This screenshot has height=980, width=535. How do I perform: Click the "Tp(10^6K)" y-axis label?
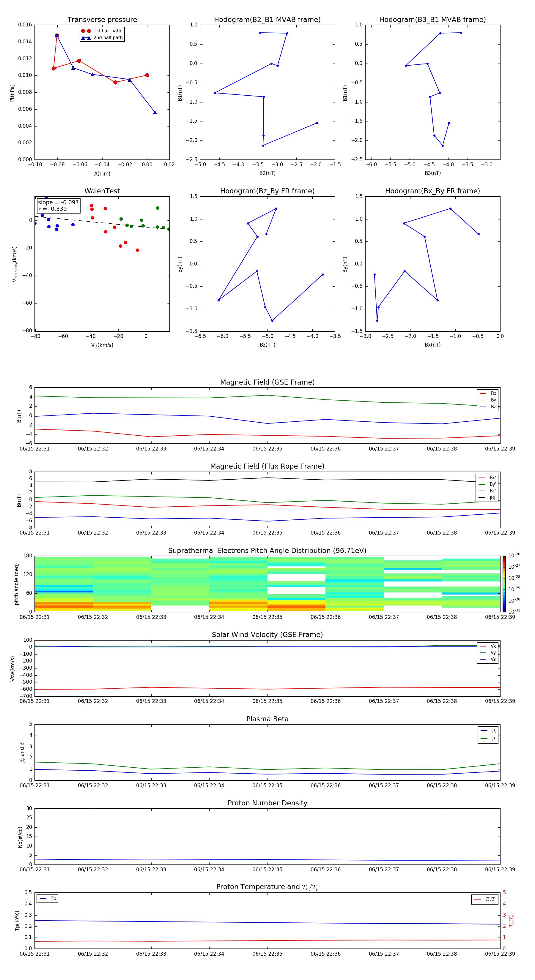17,921
